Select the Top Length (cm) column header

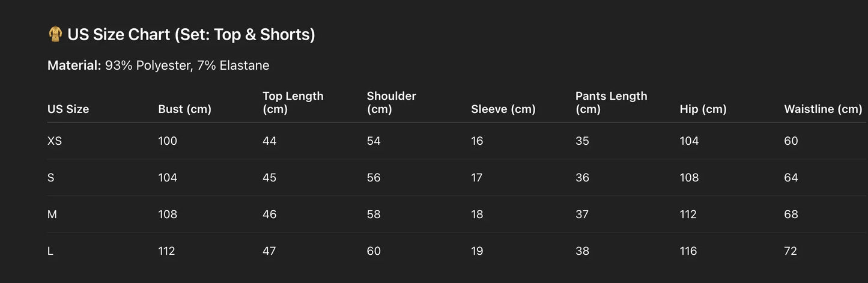293,103
